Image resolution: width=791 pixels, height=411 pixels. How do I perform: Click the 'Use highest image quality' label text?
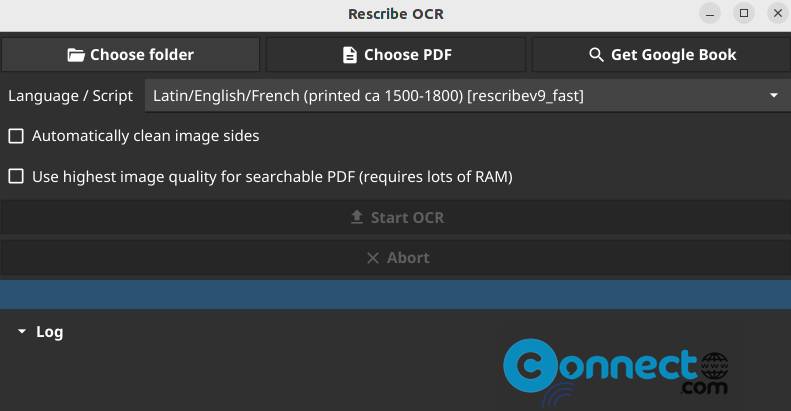(x=272, y=177)
